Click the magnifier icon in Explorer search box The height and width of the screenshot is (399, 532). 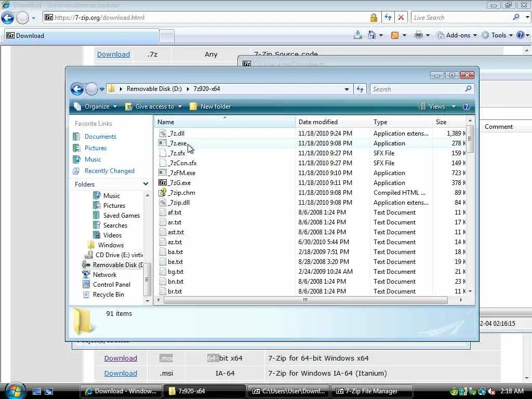click(x=468, y=89)
